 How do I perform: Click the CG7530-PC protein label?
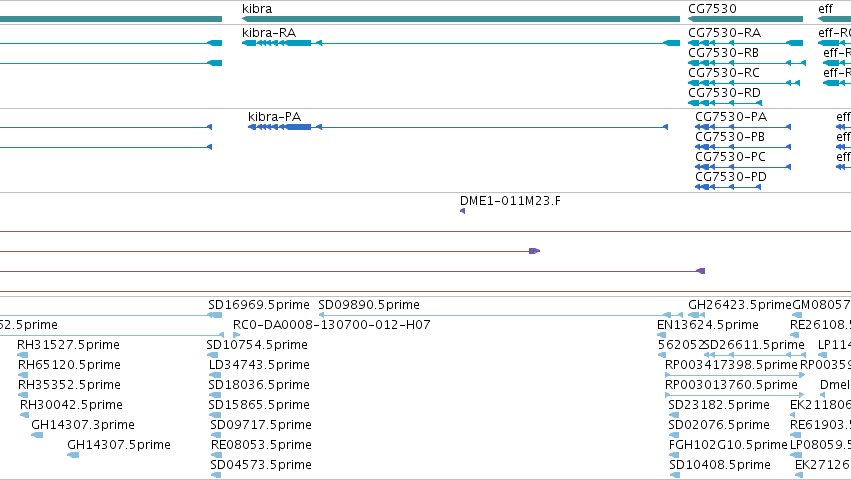(731, 157)
